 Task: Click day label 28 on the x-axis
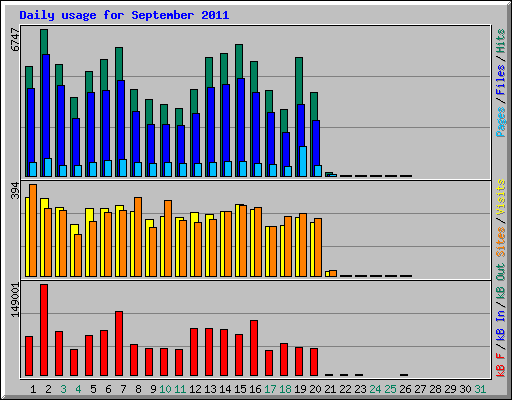tap(435, 389)
